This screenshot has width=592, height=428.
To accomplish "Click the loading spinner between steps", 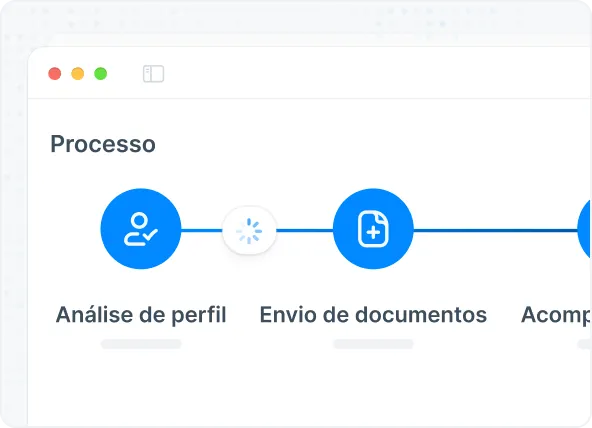I will click(x=249, y=230).
